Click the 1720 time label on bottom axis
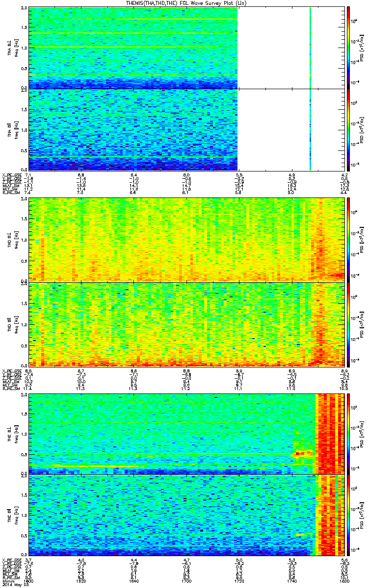This screenshot has height=588, width=368. (239, 581)
